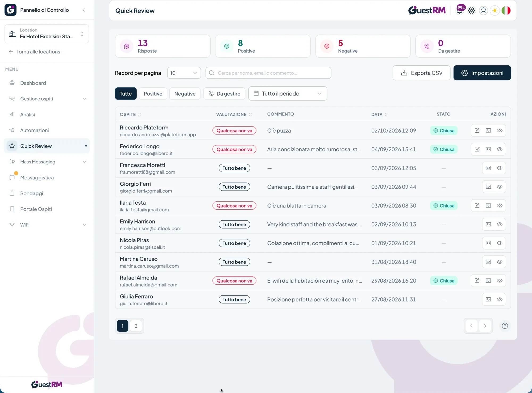Select Quick Review in sidebar

click(x=47, y=146)
